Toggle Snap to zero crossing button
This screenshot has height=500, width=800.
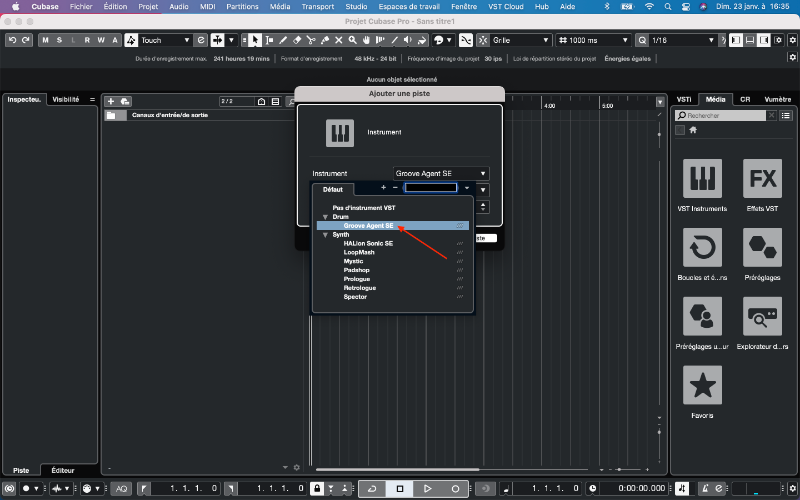coord(466,40)
